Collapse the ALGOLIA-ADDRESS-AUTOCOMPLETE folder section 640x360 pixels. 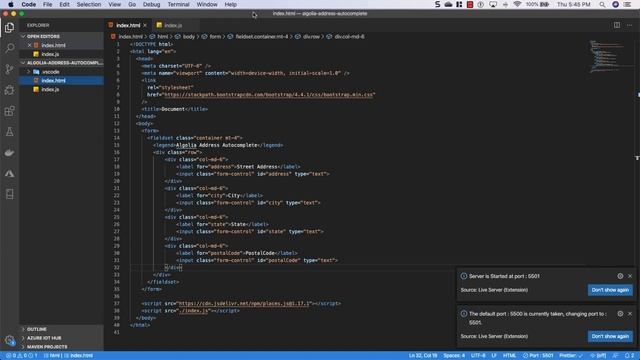[x=62, y=63]
